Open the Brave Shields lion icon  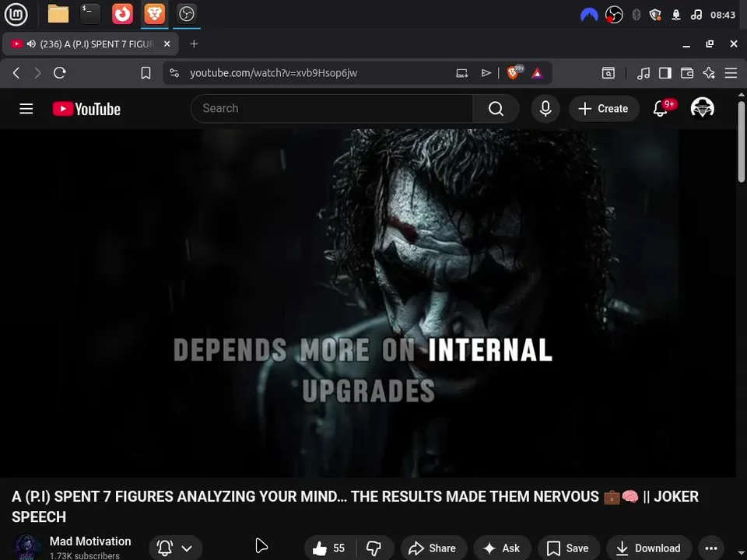[514, 73]
